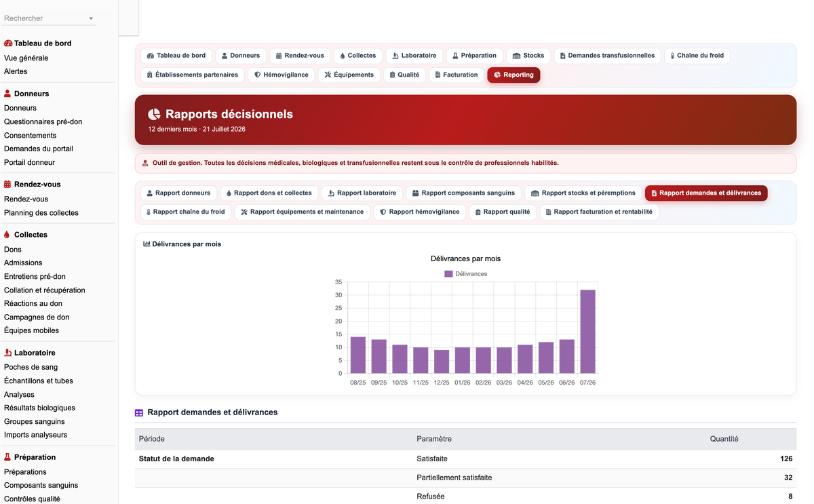Viewport: 814px width, 504px height.
Task: Open the Tableau de bord top tab
Action: [x=176, y=56]
